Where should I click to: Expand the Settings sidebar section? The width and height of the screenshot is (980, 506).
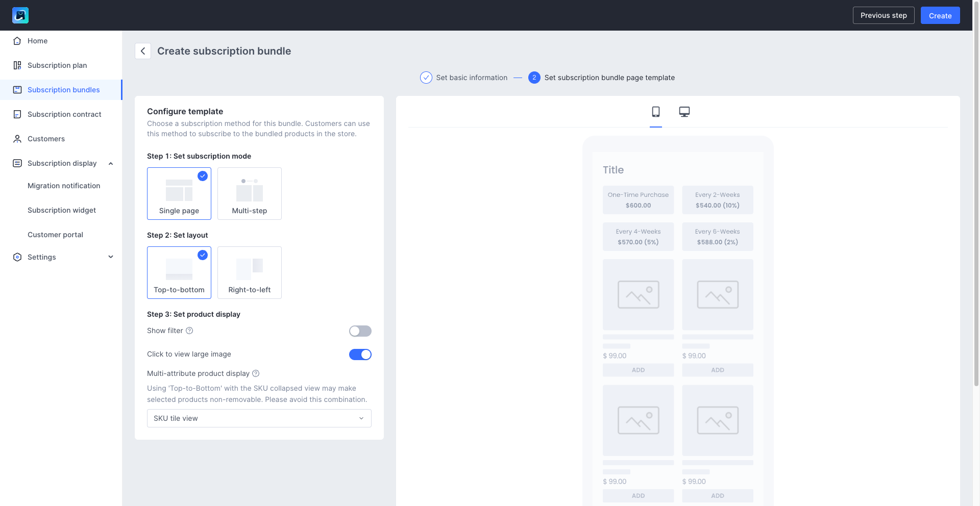[x=111, y=257]
